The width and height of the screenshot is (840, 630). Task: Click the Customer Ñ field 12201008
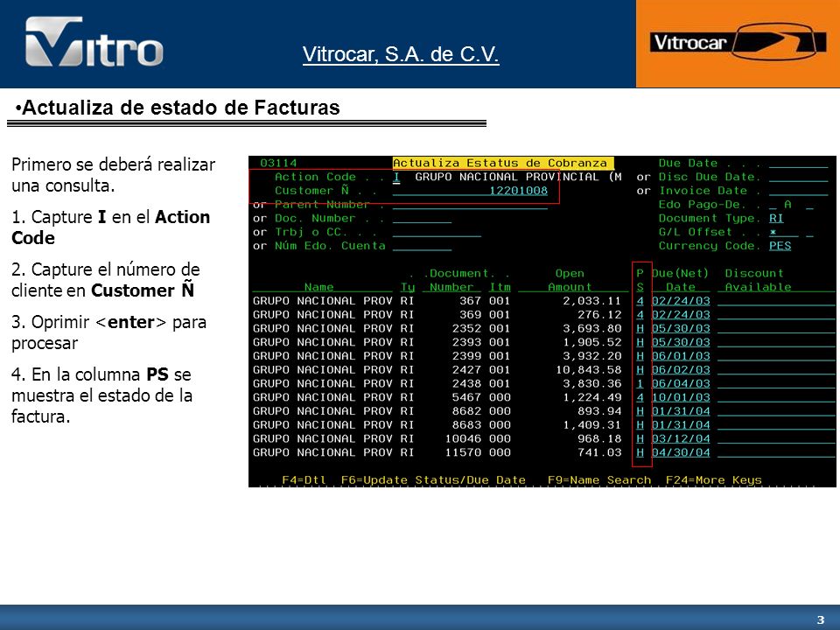click(x=471, y=191)
